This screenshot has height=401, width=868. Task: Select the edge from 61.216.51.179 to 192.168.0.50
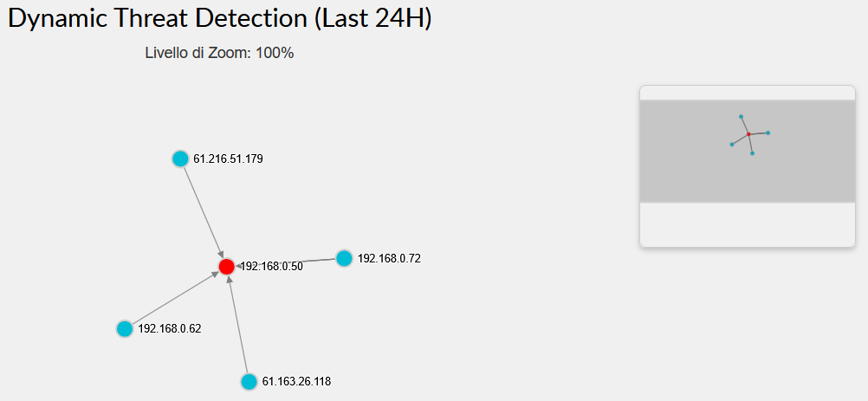coord(202,210)
